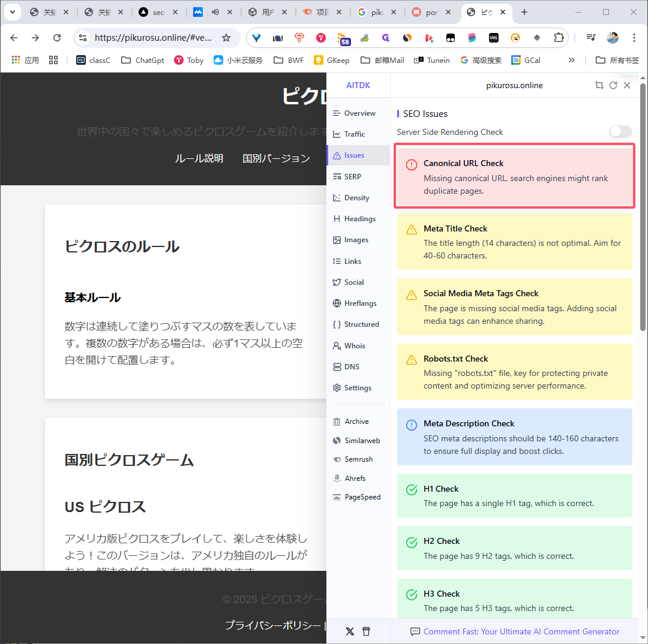Viewport: 648px width, 644px height.
Task: Click the Canonical URL Check issue card
Action: 515,176
